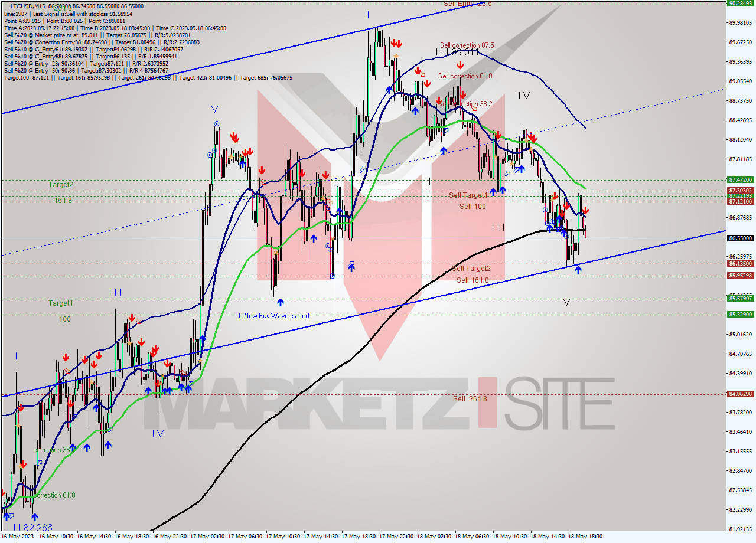Viewport: 756px width, 543px height.
Task: Click the 'correction 61.8' label near bottom left
Action: tap(54, 495)
